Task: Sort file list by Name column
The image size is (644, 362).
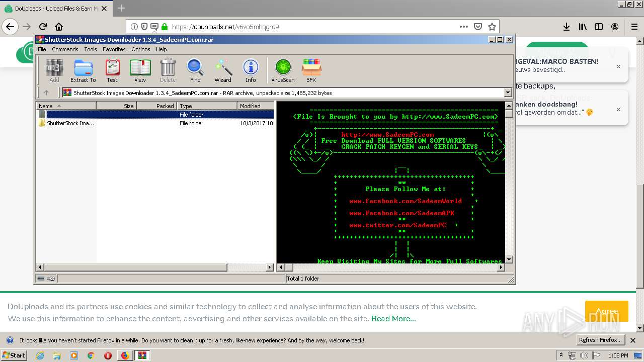Action: coord(66,106)
